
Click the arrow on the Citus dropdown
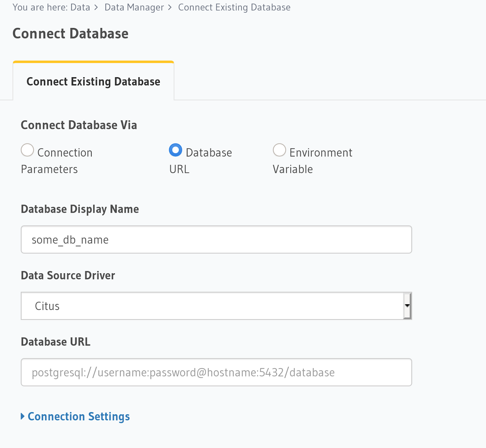coord(407,306)
